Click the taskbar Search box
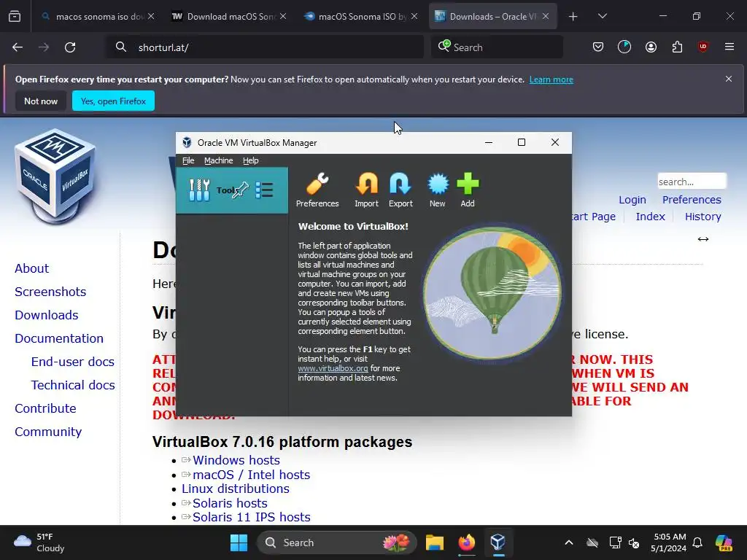 click(x=336, y=542)
